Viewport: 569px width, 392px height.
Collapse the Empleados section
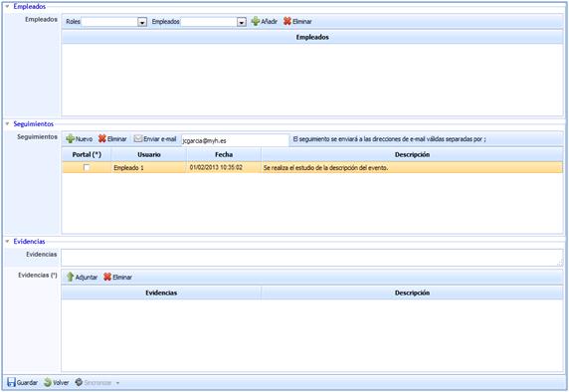pos(7,7)
